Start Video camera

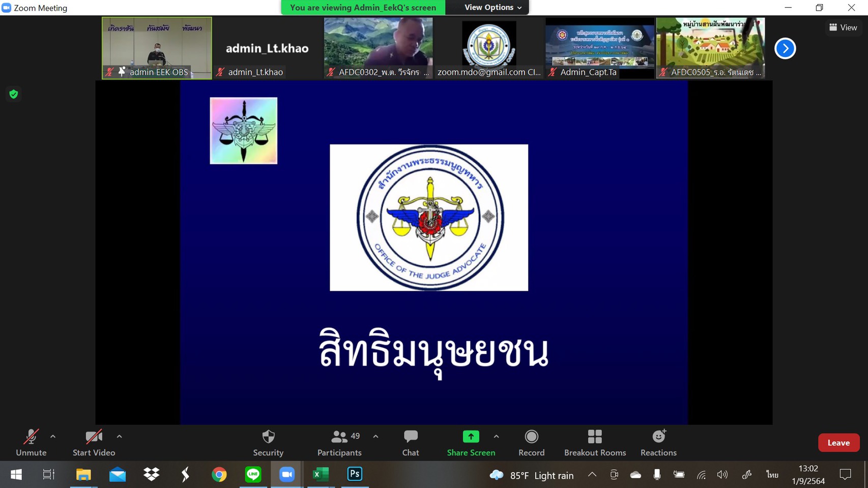point(94,443)
